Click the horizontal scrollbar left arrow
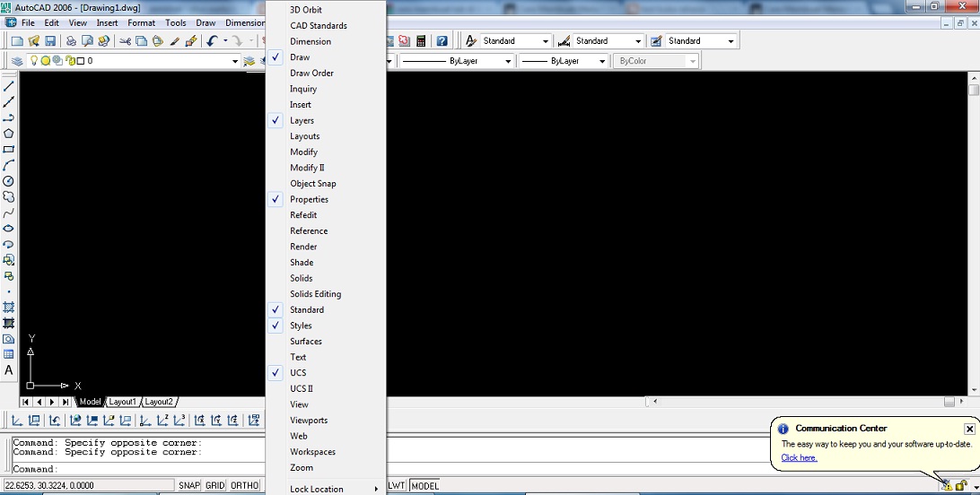Screen dimensions: 980x495 point(654,402)
